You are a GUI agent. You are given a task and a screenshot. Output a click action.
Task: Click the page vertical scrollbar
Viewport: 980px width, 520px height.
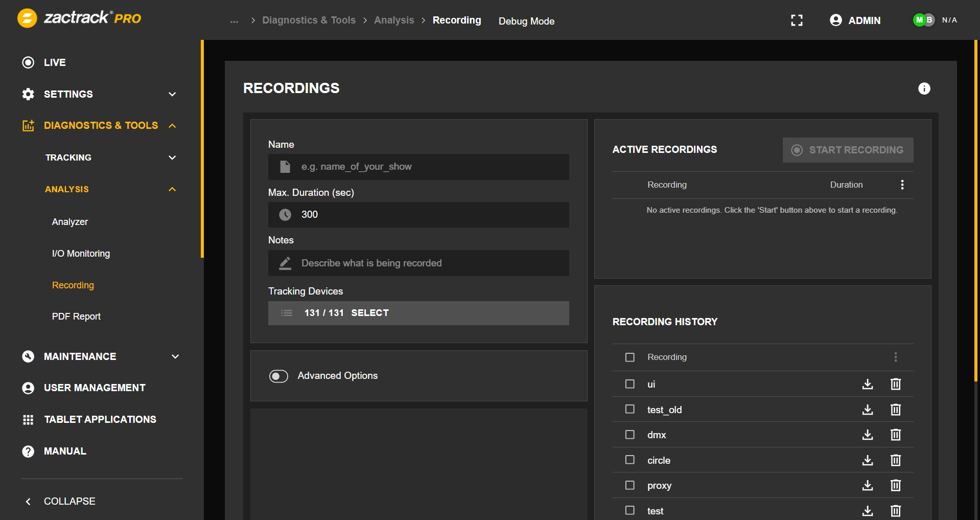click(976, 211)
